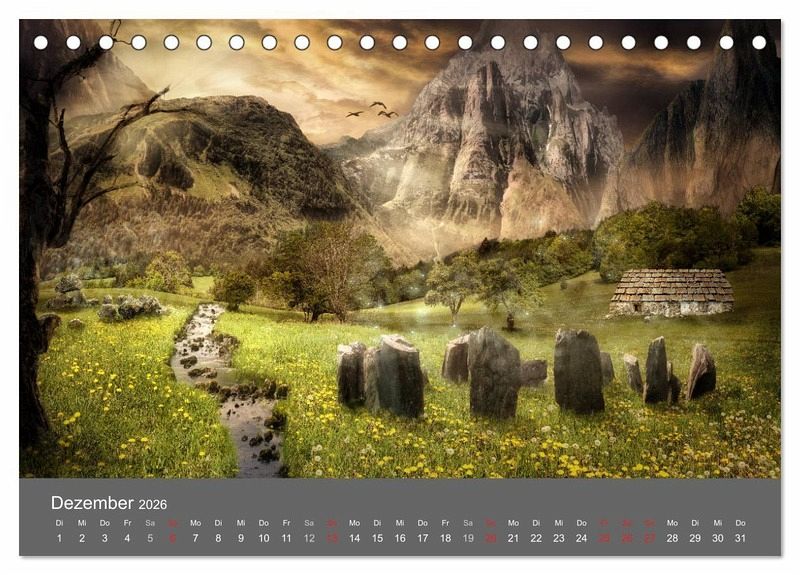Click the "Di" label above date 1

(59, 523)
